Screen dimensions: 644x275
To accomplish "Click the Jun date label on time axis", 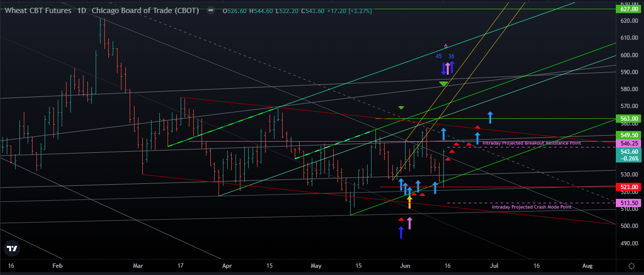I will (x=404, y=266).
